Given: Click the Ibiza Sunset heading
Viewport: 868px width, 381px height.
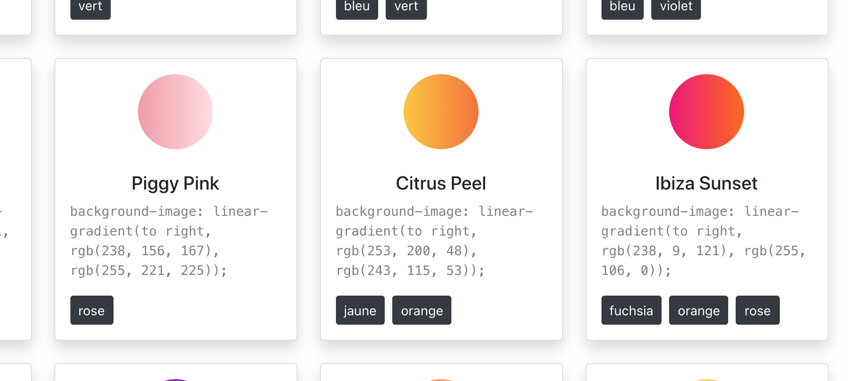Looking at the screenshot, I should click(707, 183).
